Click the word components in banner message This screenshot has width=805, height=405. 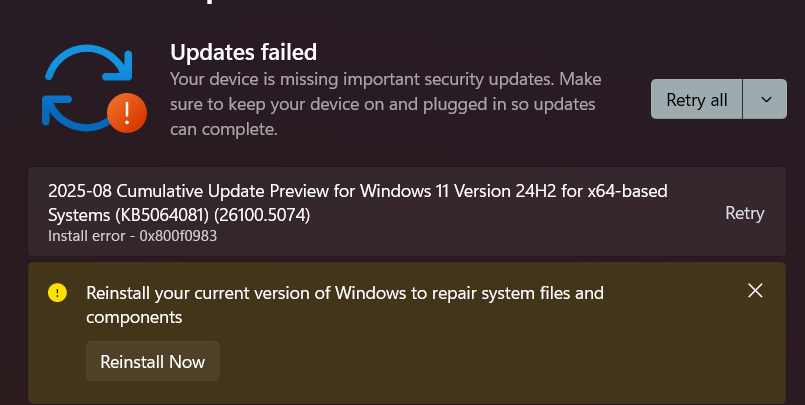[134, 317]
